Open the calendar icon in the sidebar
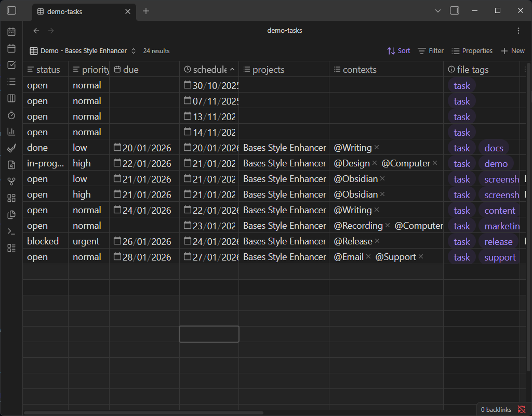The width and height of the screenshot is (532, 416). [x=11, y=32]
